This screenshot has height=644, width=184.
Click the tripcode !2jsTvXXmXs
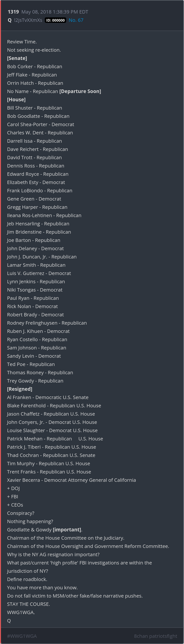point(28,20)
